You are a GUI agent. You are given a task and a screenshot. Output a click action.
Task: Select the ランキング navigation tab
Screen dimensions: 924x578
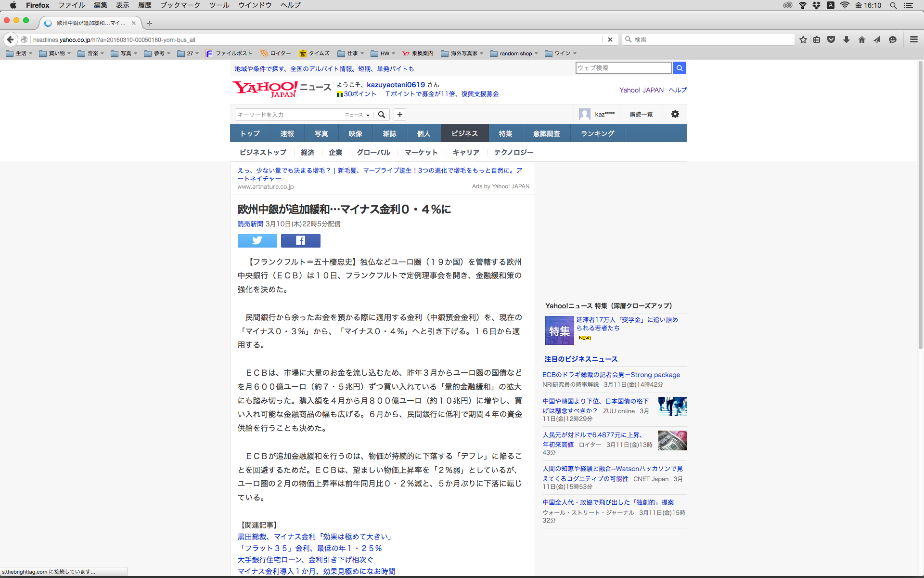click(x=597, y=133)
